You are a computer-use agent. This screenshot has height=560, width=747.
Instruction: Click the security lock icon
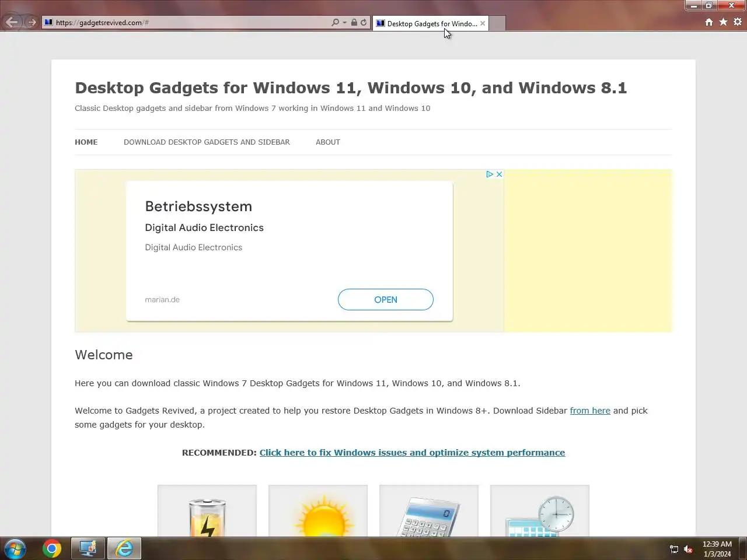354,22
